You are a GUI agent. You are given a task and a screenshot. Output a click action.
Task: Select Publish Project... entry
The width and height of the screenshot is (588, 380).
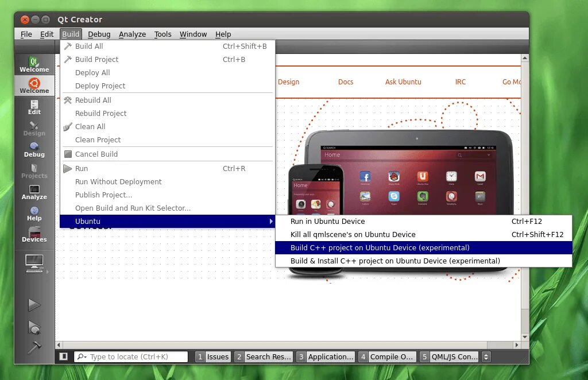[167, 195]
